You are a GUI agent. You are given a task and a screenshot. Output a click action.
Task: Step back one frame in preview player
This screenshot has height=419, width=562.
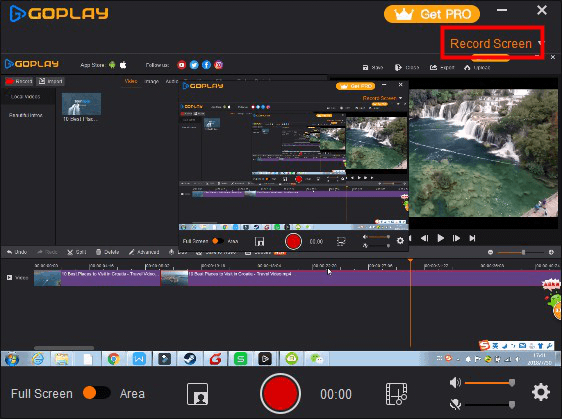(x=425, y=238)
